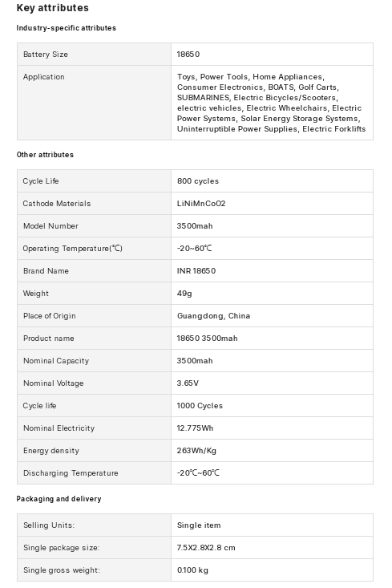Image resolution: width=392 pixels, height=588 pixels.
Task: Click the Model Number row label
Action: [51, 226]
